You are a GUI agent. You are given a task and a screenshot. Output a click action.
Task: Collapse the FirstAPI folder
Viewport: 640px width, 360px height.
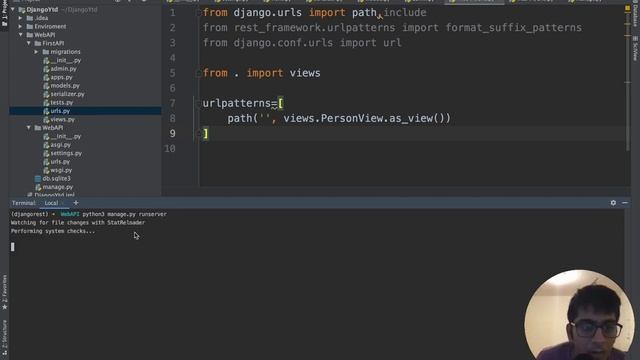[29, 43]
